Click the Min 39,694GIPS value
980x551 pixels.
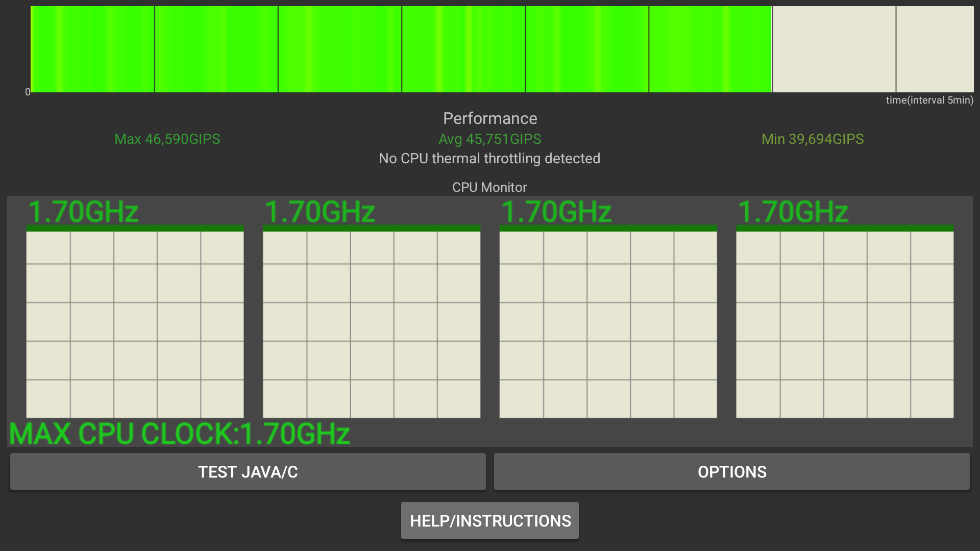[x=812, y=139]
